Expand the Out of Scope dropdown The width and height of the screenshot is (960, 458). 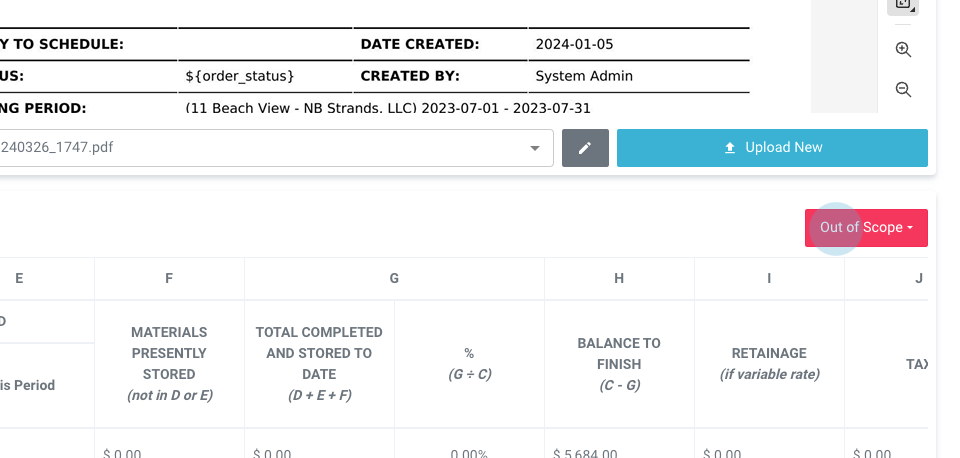coord(866,227)
